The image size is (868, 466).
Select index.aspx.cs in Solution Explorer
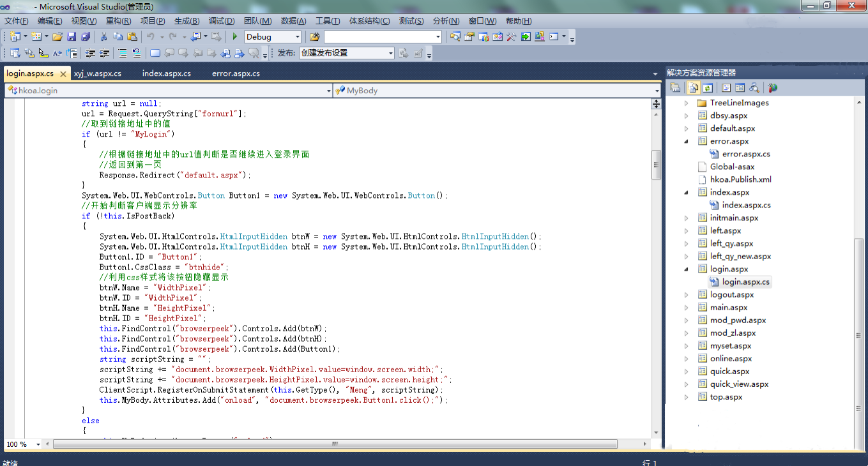point(746,205)
